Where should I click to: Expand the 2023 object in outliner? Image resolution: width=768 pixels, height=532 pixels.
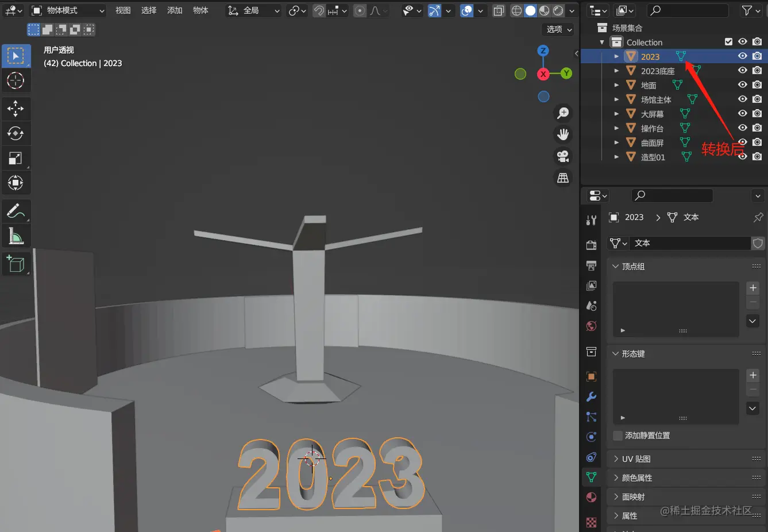pos(616,56)
